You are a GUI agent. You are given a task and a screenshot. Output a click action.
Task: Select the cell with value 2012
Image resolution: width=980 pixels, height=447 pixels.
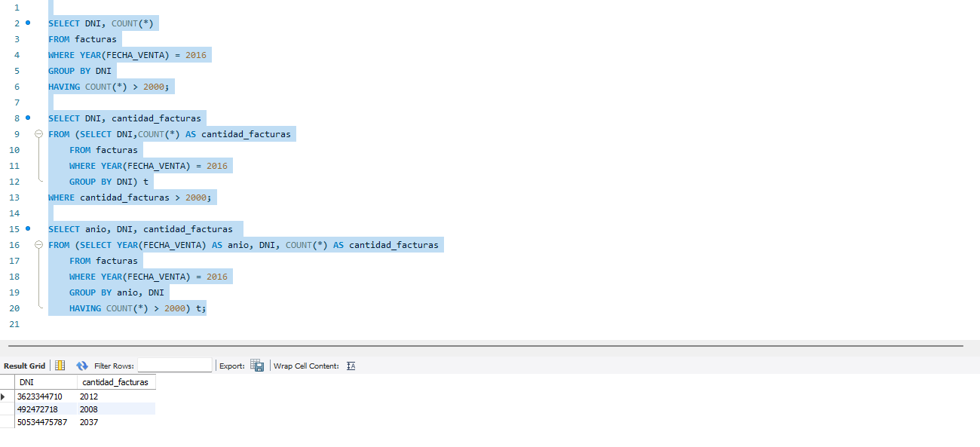pyautogui.click(x=116, y=396)
